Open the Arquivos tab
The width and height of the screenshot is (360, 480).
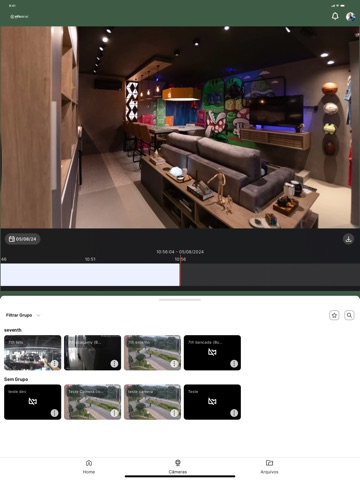[x=269, y=466]
